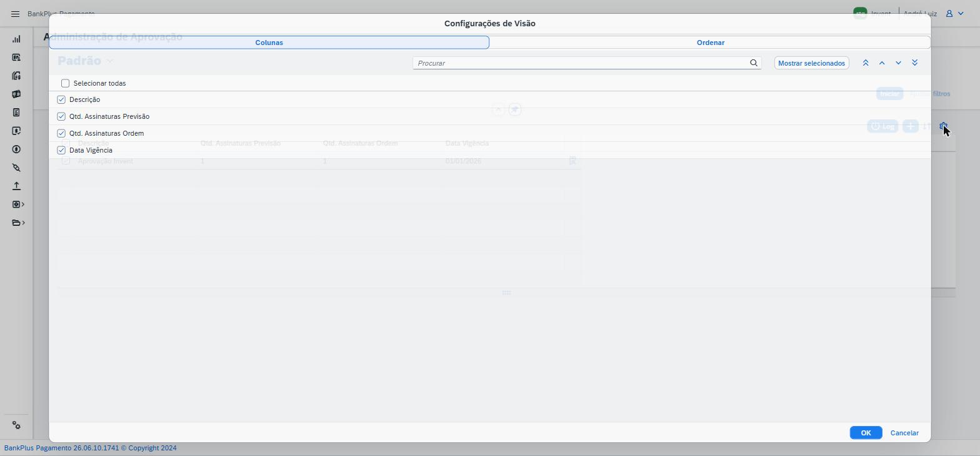Confirm the view settings with OK

coord(866,433)
